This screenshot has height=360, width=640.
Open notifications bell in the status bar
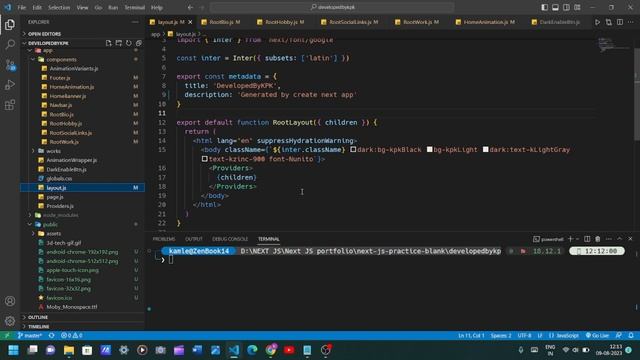[631, 336]
